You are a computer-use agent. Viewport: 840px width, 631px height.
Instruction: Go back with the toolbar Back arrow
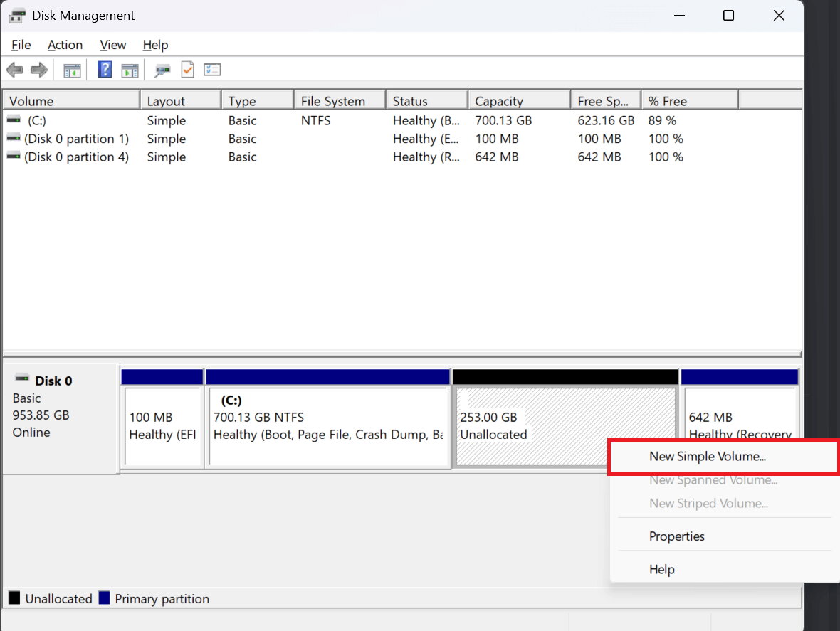(x=14, y=70)
